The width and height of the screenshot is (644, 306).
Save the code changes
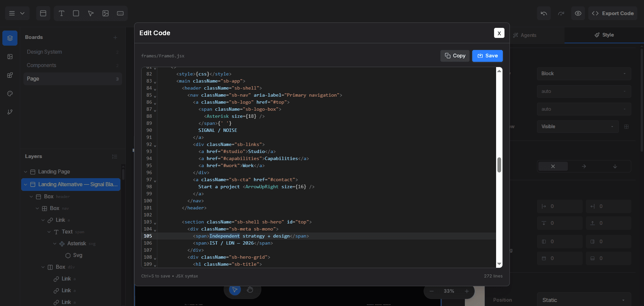tap(487, 56)
